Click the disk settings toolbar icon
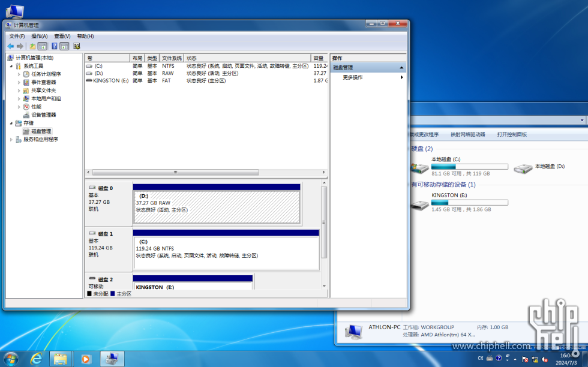 [x=77, y=46]
